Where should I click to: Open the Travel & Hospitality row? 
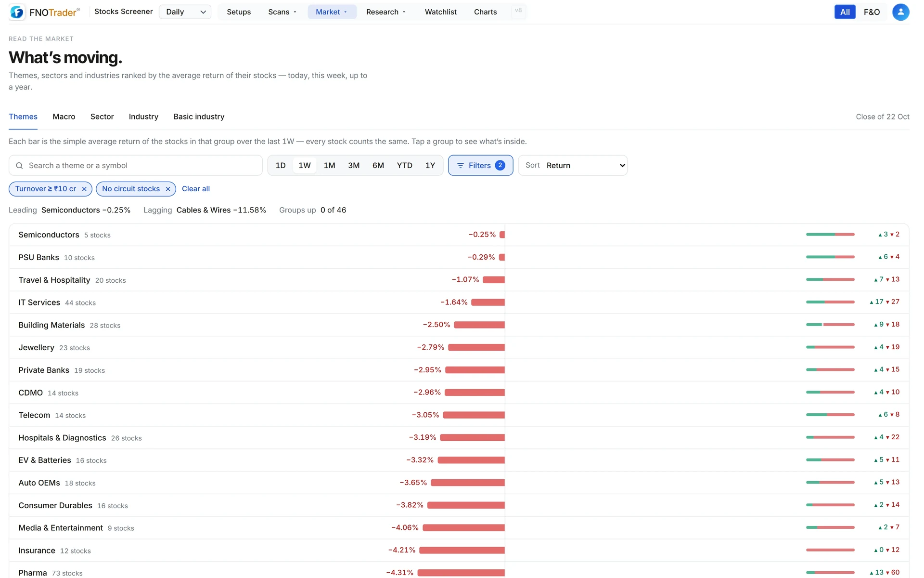(459, 280)
